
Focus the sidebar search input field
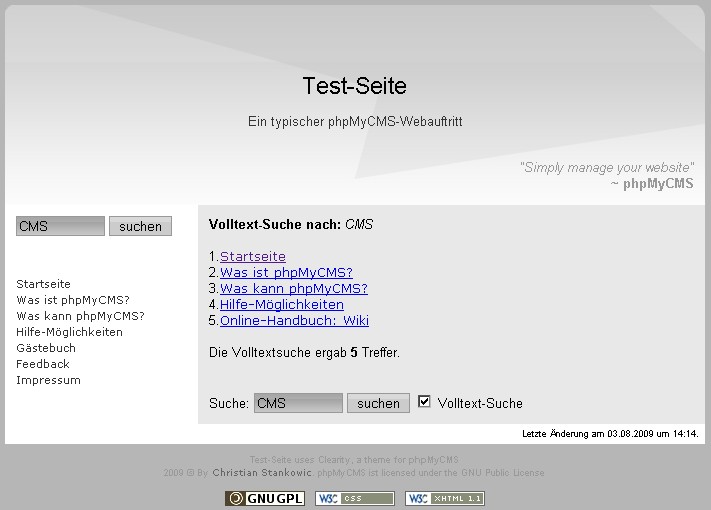[x=60, y=226]
